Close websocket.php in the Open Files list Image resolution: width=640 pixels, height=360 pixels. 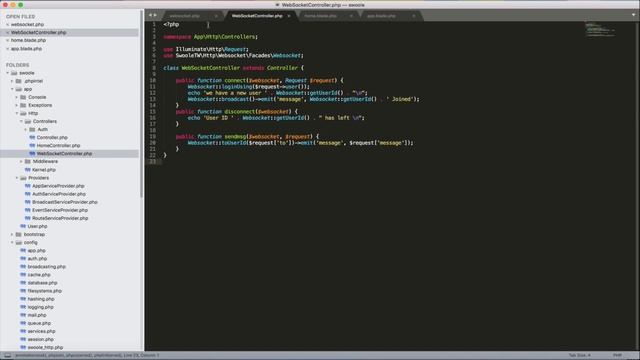click(x=7, y=24)
